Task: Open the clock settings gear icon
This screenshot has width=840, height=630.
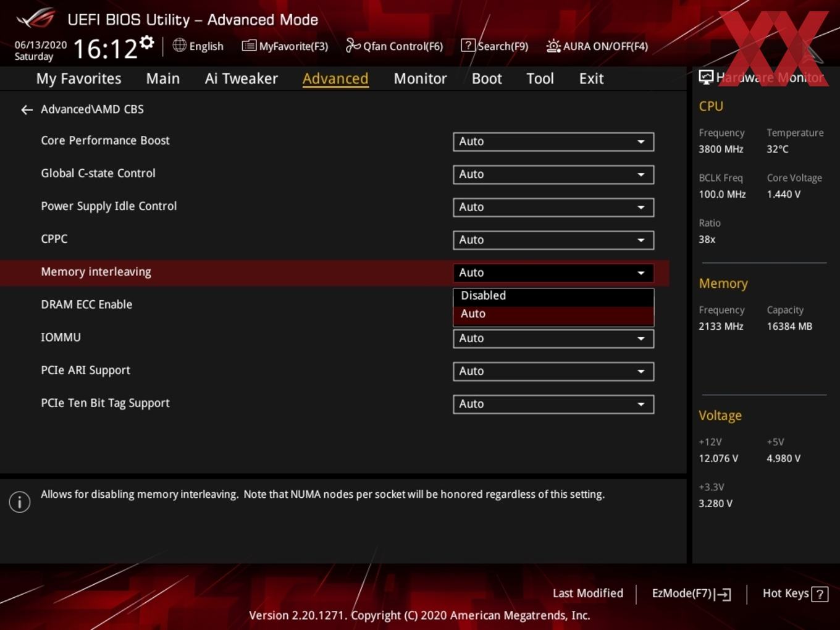Action: coord(146,42)
